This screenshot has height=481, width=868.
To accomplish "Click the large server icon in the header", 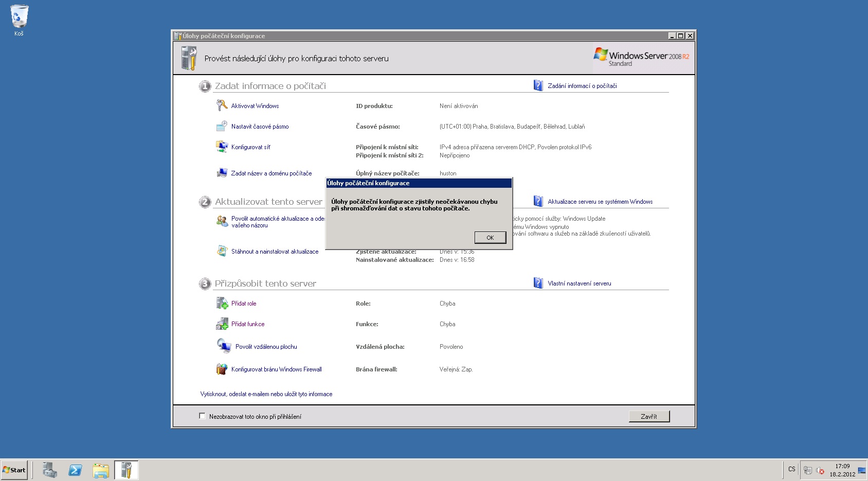I will [189, 58].
